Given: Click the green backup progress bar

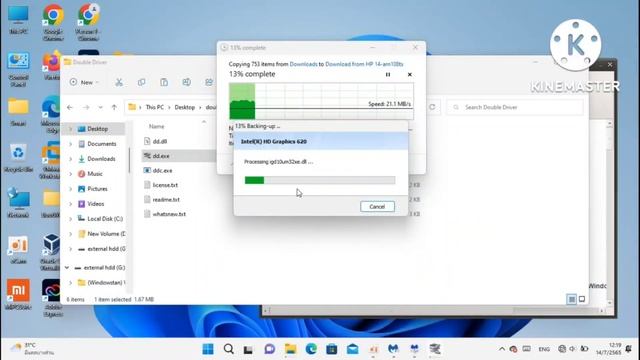Looking at the screenshot, I should pos(320,180).
